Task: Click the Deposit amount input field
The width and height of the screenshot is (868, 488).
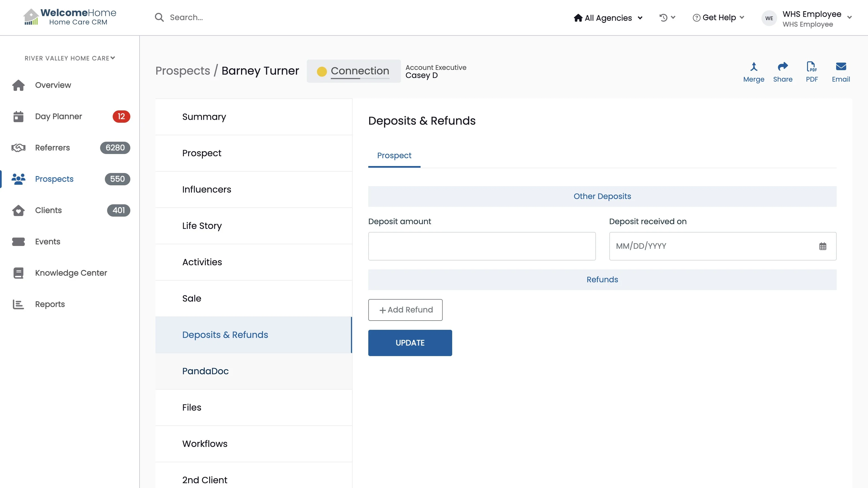Action: pos(482,246)
